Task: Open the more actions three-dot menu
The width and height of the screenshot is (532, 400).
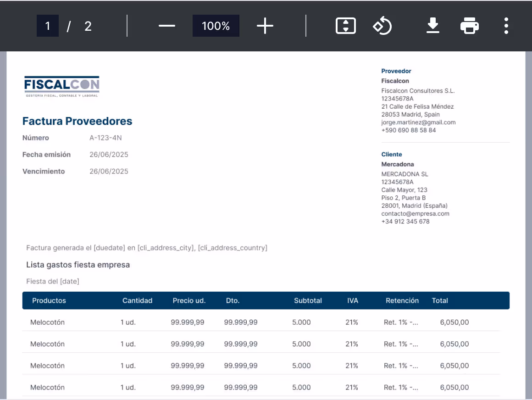Action: (506, 26)
